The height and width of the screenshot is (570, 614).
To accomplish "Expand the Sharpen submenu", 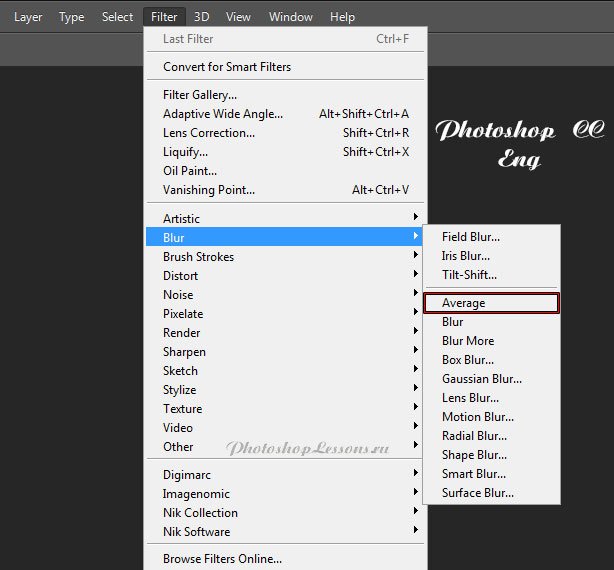I will pos(184,352).
